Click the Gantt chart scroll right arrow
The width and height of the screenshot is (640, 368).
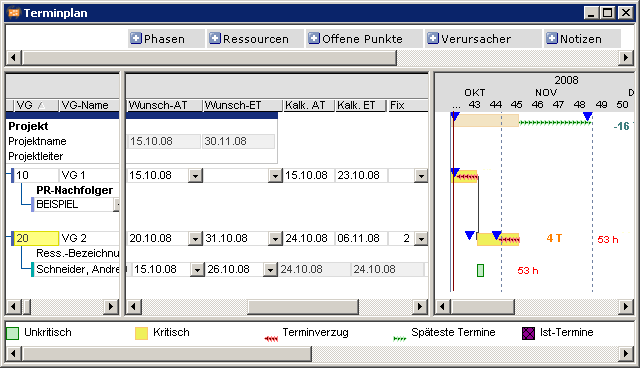626,306
